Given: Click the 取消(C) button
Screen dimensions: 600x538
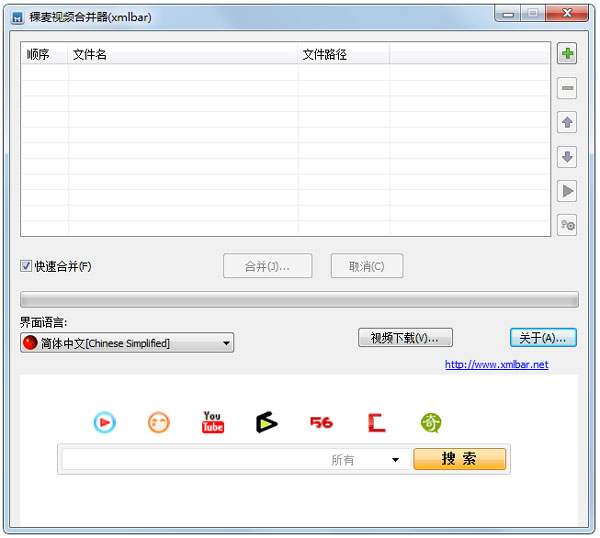Looking at the screenshot, I should (367, 266).
